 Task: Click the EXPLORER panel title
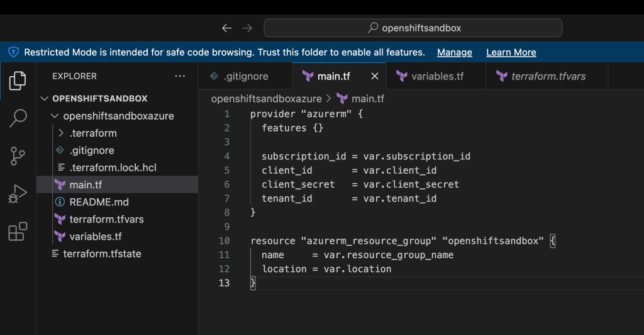point(74,76)
